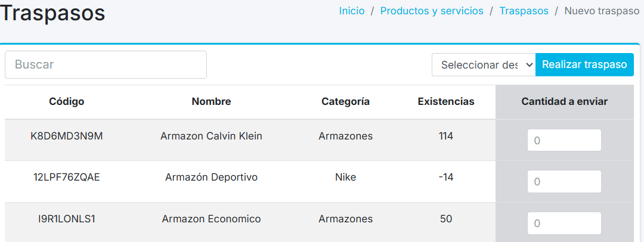Viewport: 644px width, 242px height.
Task: Select product code I9R1LONLS1 cell
Action: 66,219
